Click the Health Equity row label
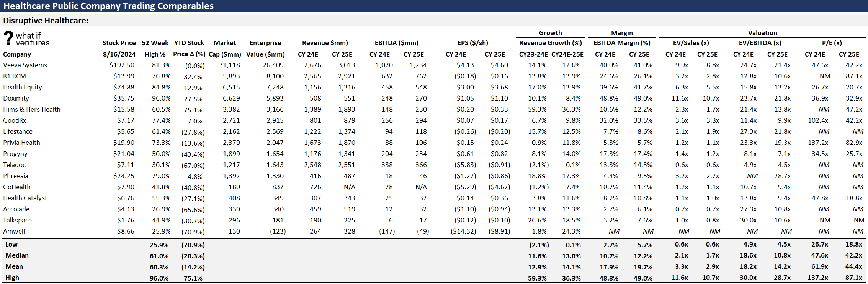 (23, 87)
